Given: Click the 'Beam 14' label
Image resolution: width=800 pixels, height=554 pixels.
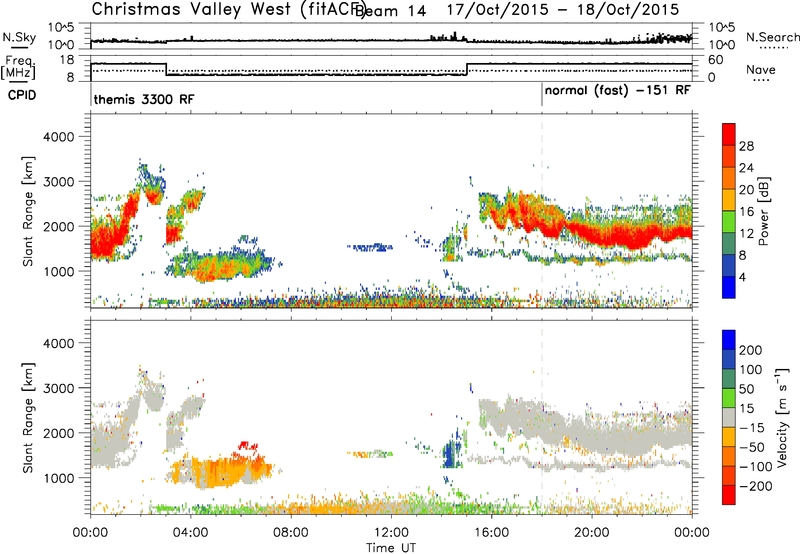Looking at the screenshot, I should pyautogui.click(x=390, y=11).
